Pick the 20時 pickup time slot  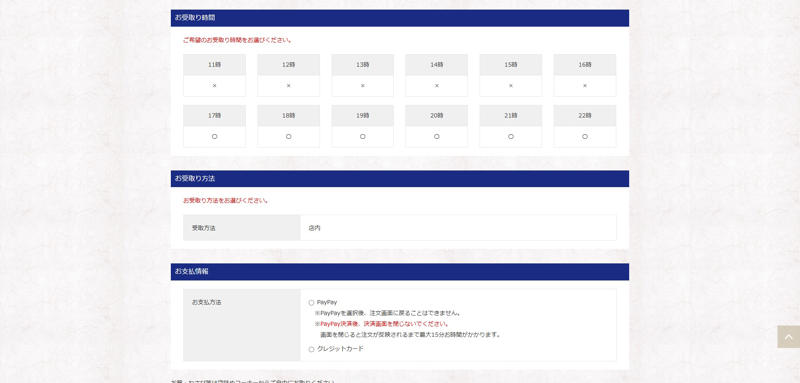pos(436,126)
